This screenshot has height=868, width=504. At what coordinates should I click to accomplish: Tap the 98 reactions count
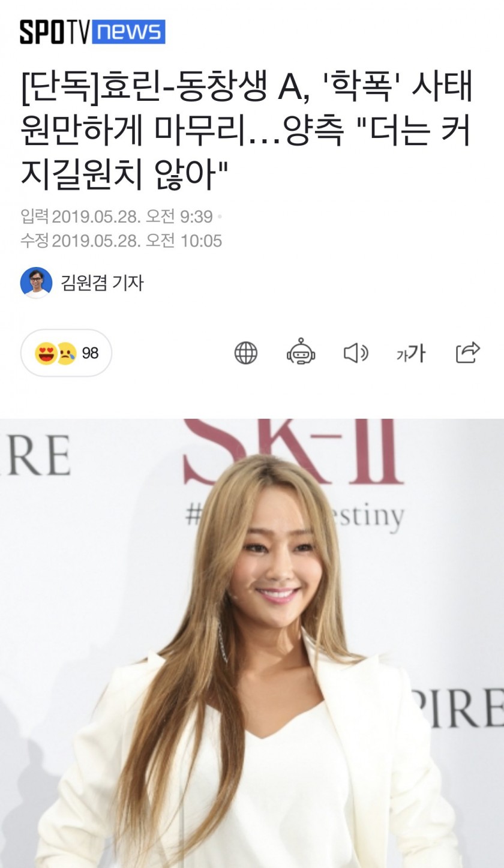click(x=90, y=353)
